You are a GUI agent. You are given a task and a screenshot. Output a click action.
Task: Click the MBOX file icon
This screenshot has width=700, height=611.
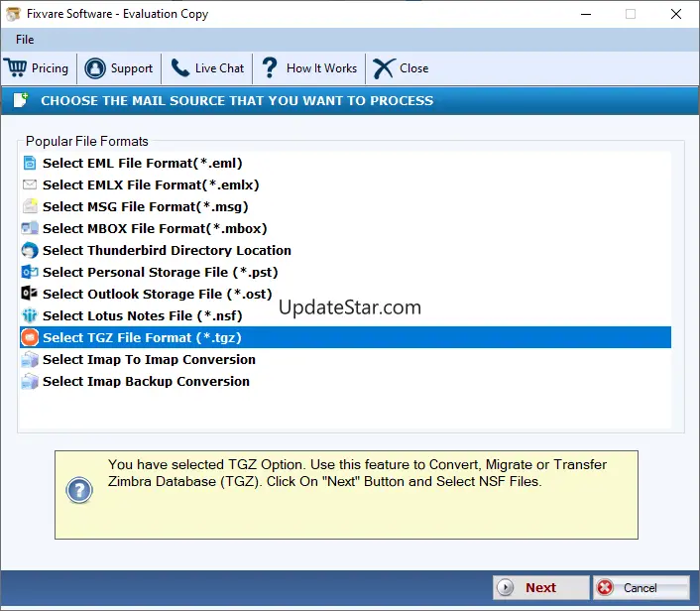(x=30, y=228)
